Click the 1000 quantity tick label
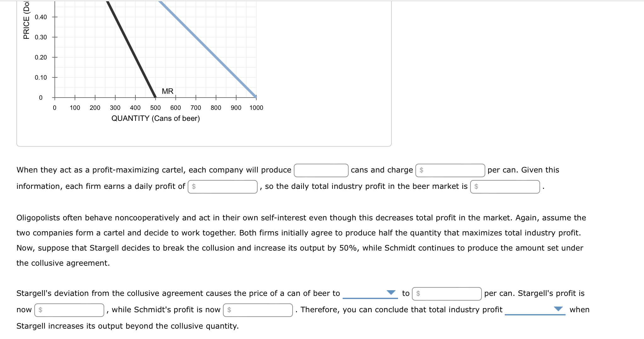Image resolution: width=644 pixels, height=339 pixels. click(257, 107)
